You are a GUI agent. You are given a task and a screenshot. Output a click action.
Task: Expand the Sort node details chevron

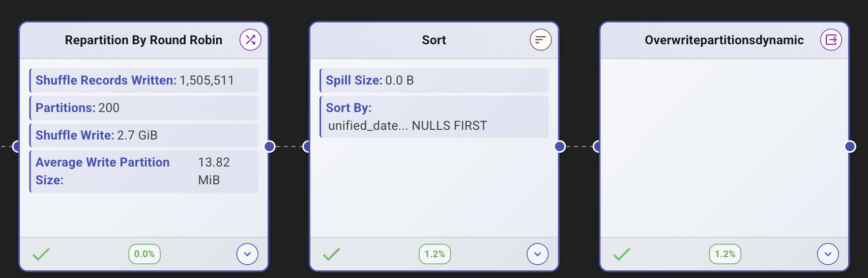(x=537, y=254)
